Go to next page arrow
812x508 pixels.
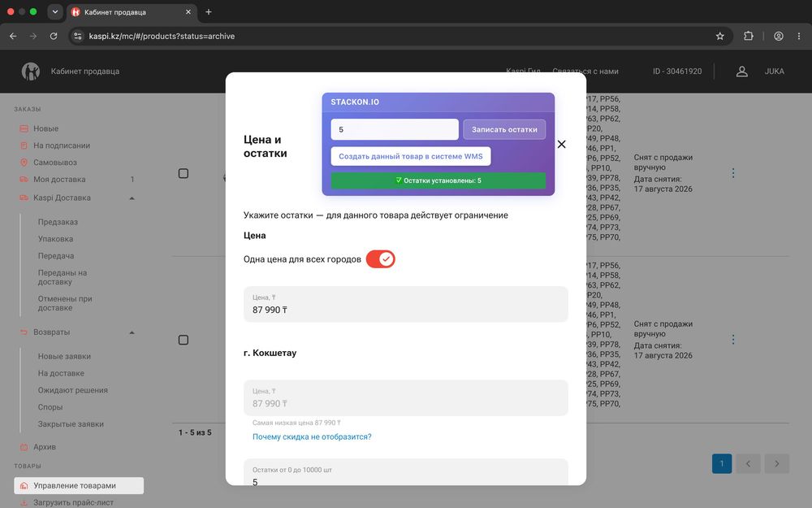[x=777, y=463]
